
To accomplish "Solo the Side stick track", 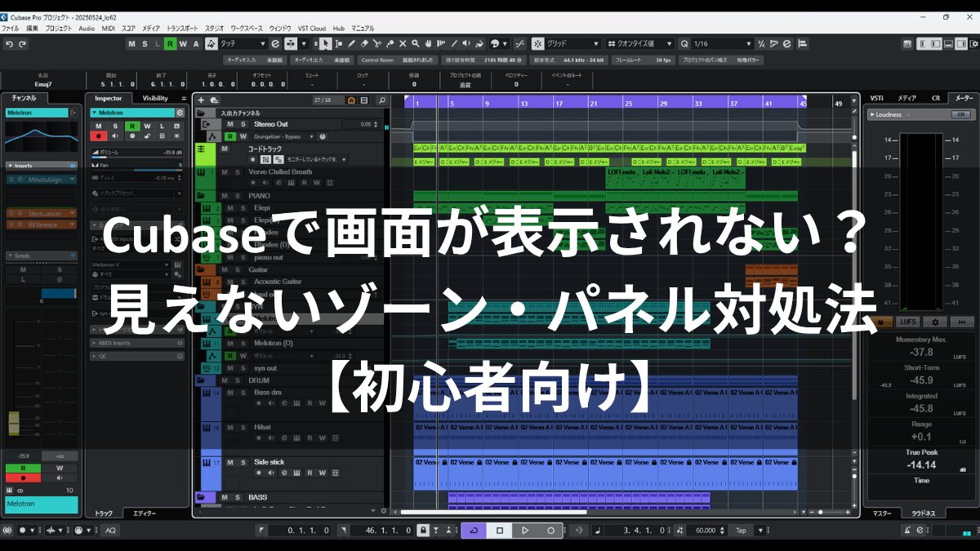I will click(242, 462).
